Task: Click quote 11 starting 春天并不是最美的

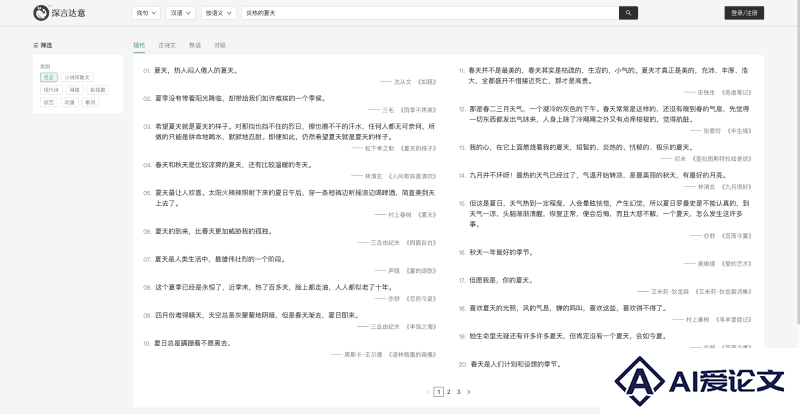Action: (x=610, y=75)
